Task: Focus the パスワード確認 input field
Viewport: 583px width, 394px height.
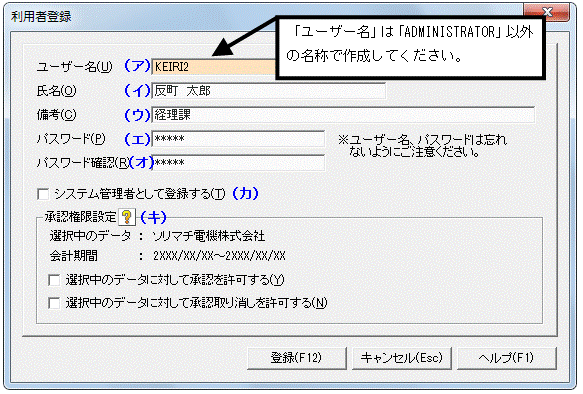Action: [x=238, y=162]
